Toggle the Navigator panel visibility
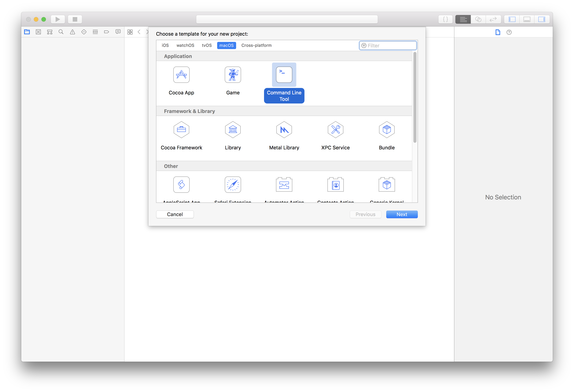 tap(512, 19)
